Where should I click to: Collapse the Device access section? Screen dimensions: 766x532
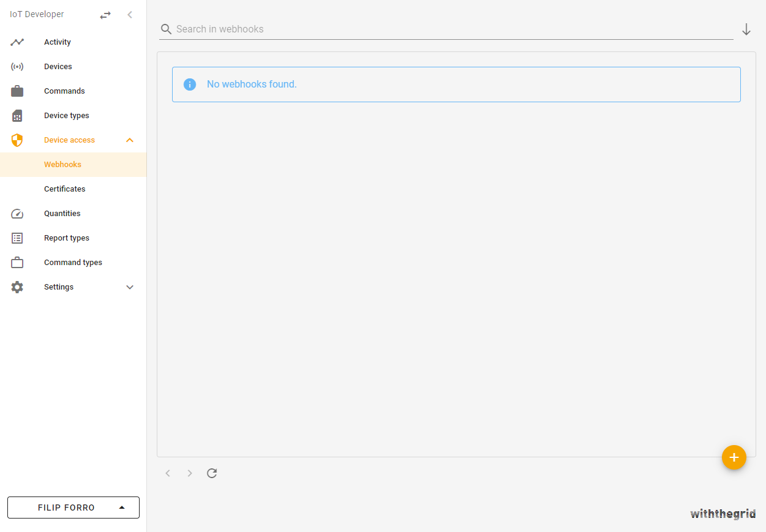click(x=129, y=140)
